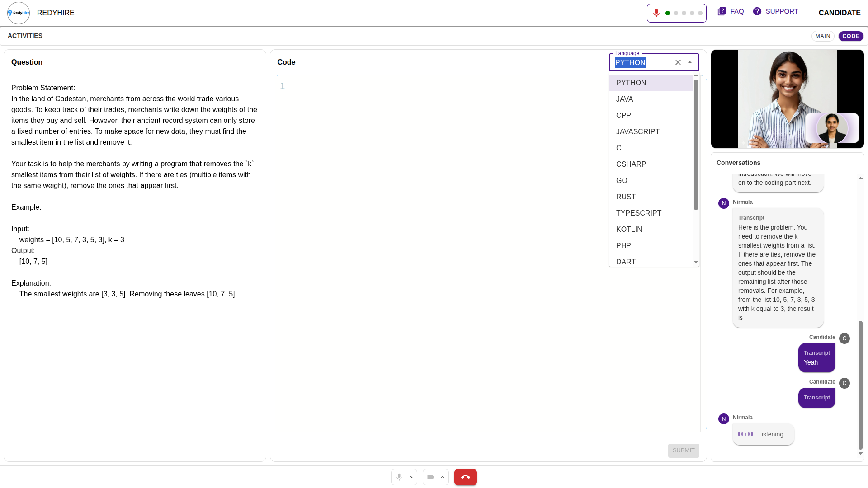Click Conversations scroll-up arrow
Screen dimensions: 868x488
click(860, 178)
